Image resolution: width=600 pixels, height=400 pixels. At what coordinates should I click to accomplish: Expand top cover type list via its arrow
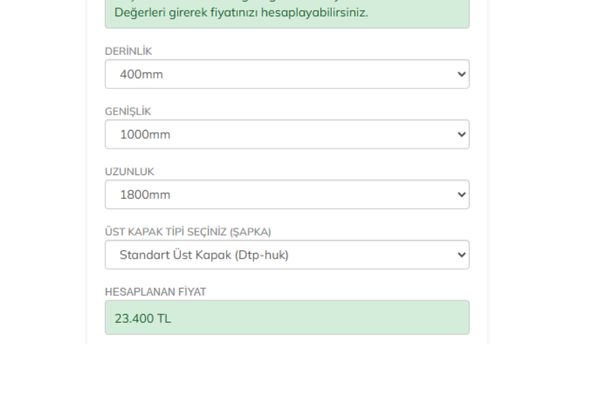pyautogui.click(x=460, y=254)
